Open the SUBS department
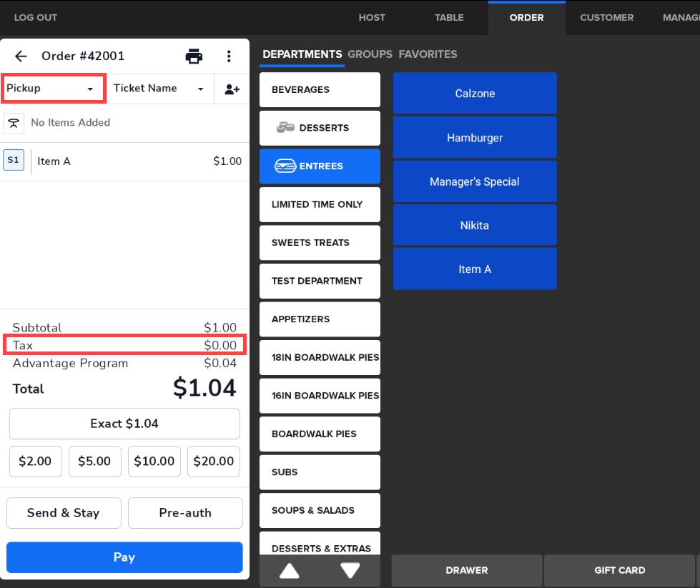700x588 pixels. coord(320,472)
